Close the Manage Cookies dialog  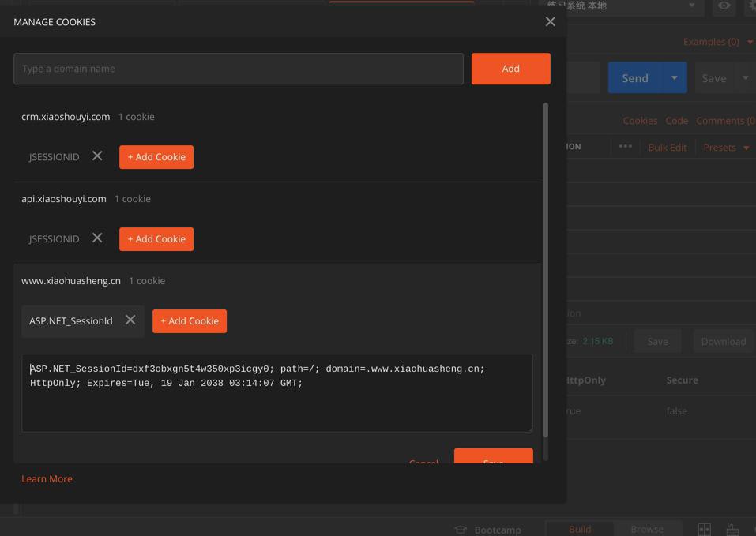[550, 21]
